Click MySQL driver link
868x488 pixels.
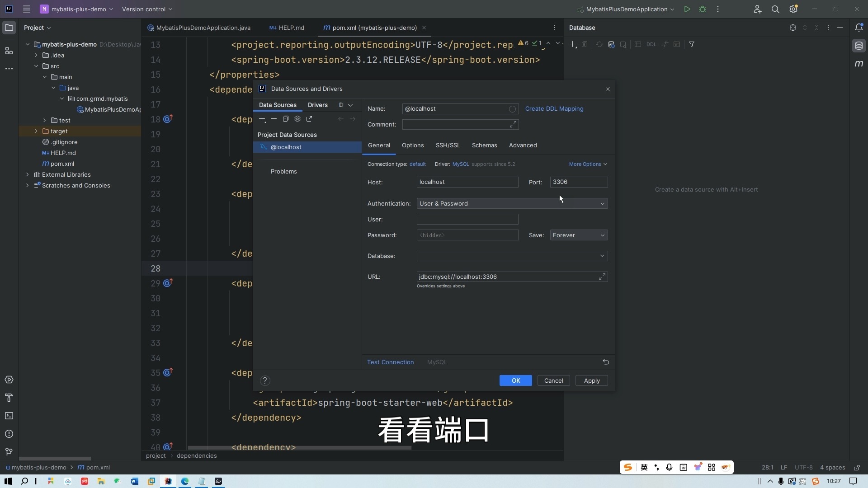(461, 164)
